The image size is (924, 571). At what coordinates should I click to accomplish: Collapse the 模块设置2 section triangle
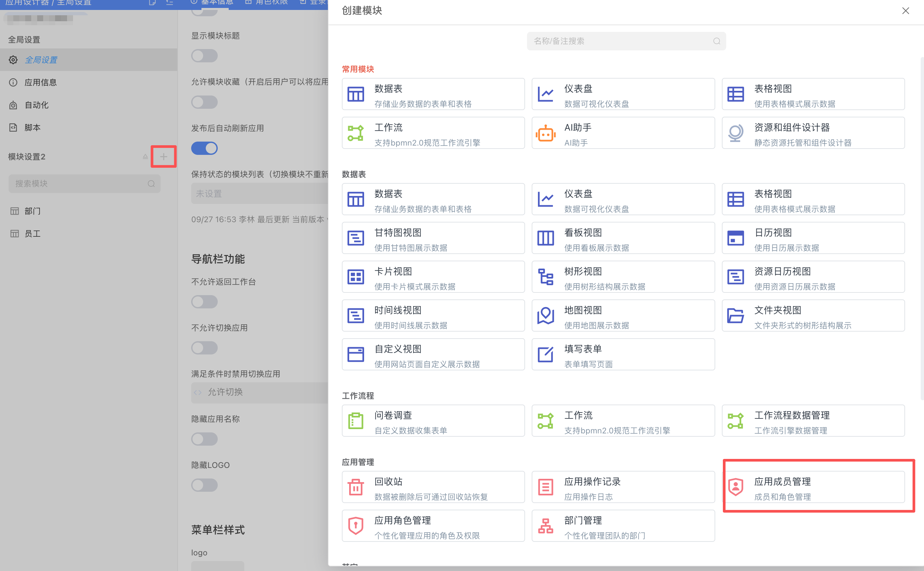[145, 157]
